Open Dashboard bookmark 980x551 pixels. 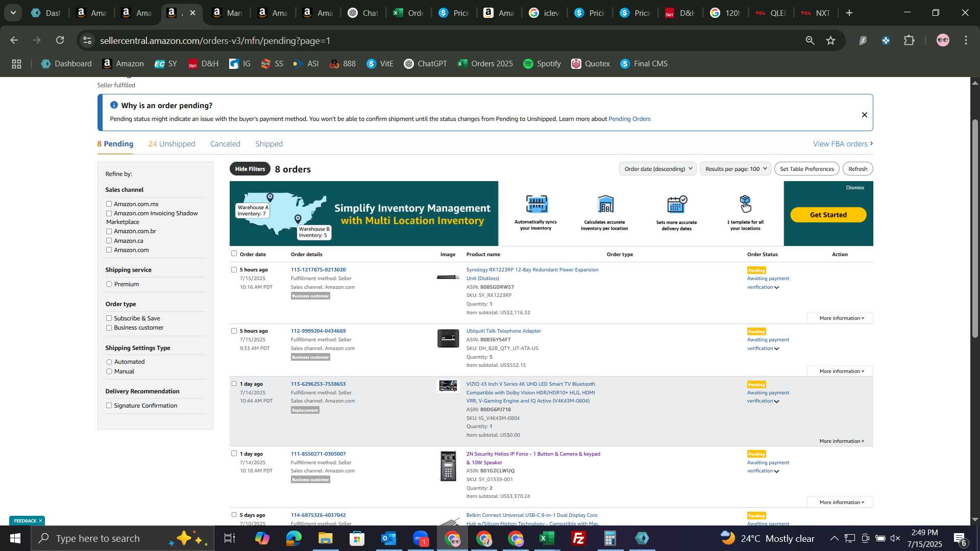67,64
